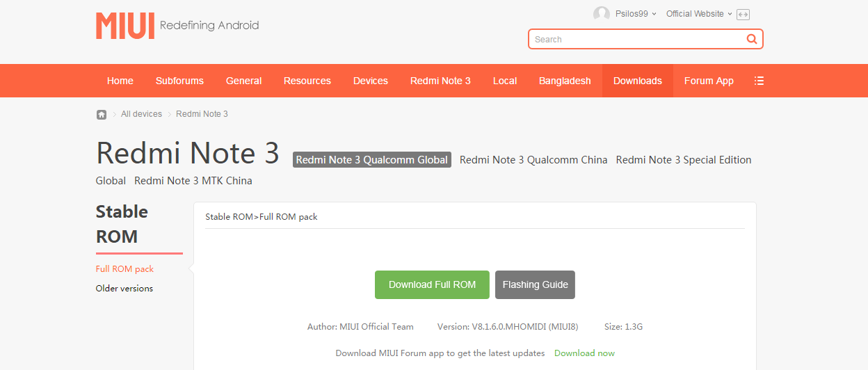Screen dimensions: 868x370
Task: Open Full ROM pack in sidebar
Action: (x=124, y=269)
